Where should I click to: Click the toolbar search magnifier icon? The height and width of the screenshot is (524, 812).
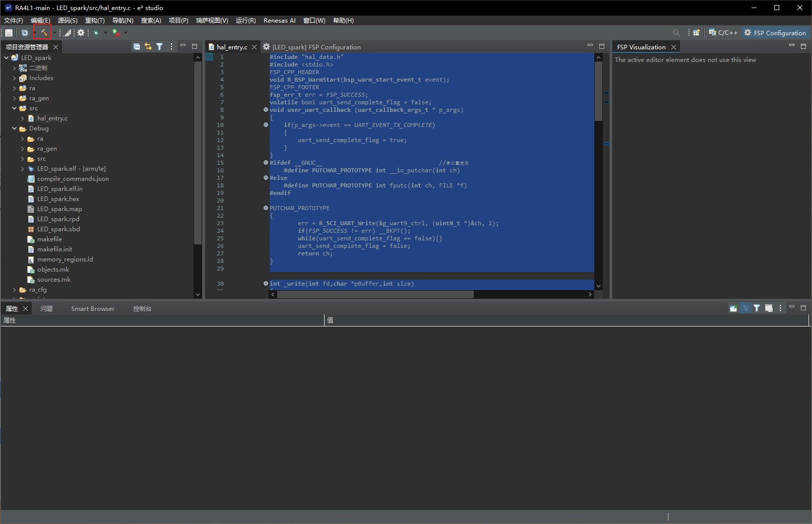[x=676, y=33]
